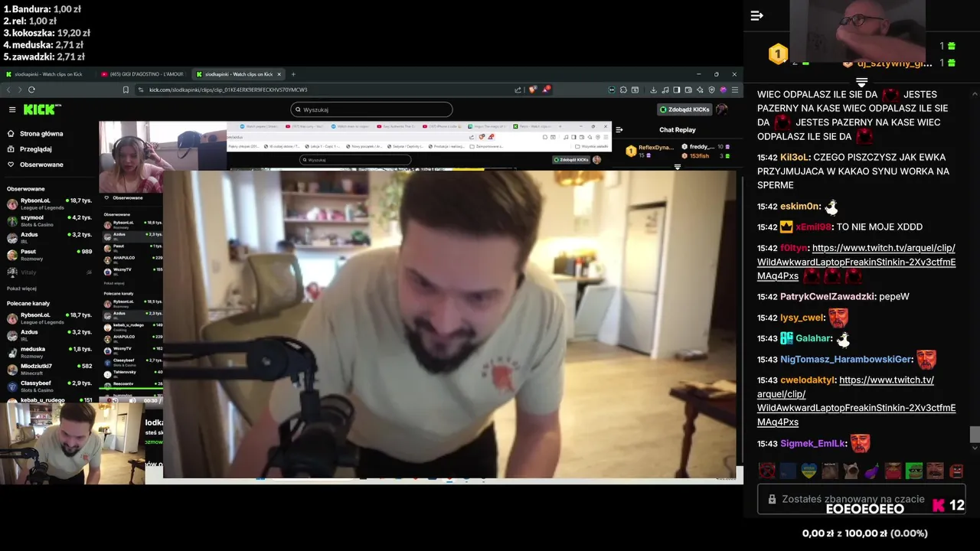This screenshot has height=551, width=980.
Task: Click the main clip video player
Action: [449, 324]
